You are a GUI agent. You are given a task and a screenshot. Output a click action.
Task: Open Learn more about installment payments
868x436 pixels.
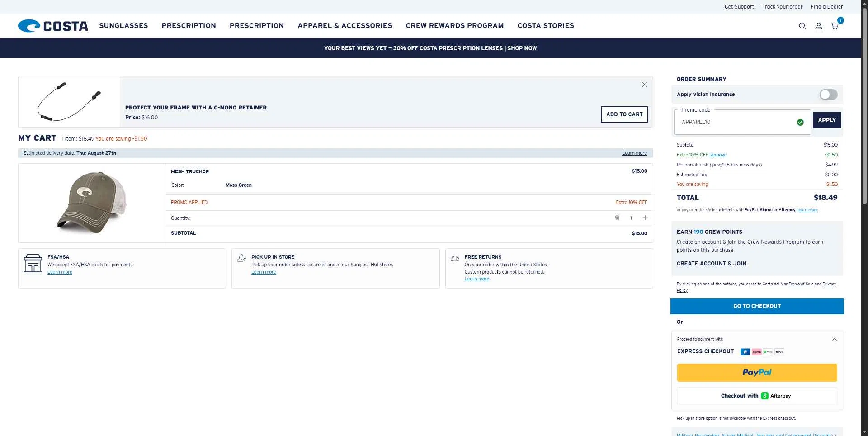pos(807,210)
